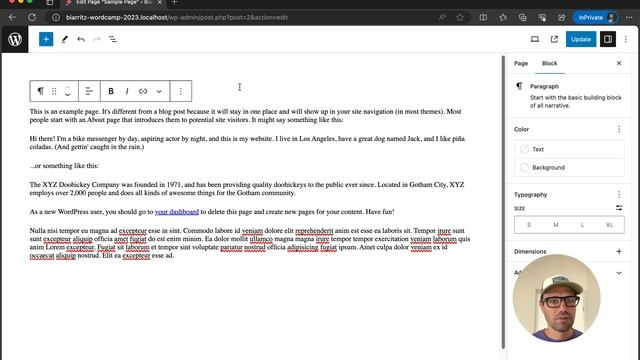Open the text alignment control
Screen dimensions: 640x360
pyautogui.click(x=89, y=91)
